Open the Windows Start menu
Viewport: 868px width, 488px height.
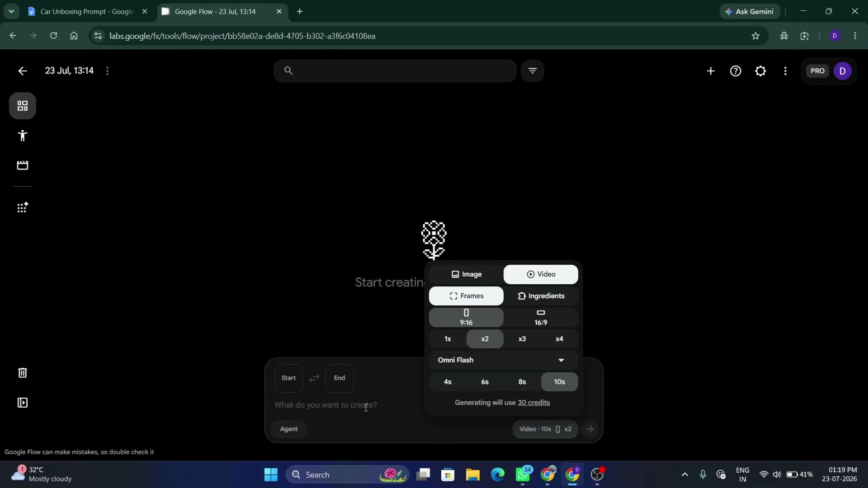(271, 475)
